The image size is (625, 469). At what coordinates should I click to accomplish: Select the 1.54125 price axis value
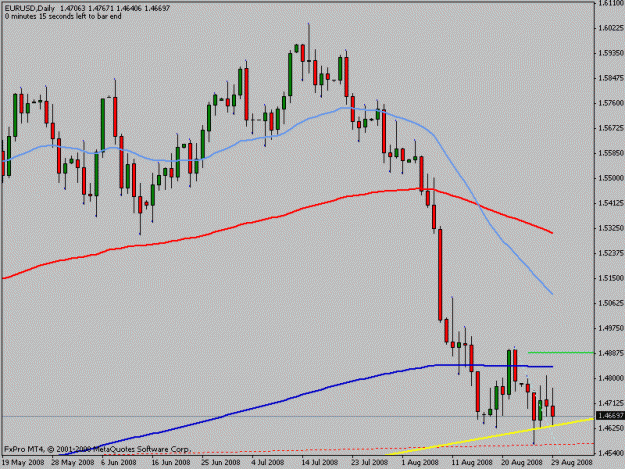(611, 203)
